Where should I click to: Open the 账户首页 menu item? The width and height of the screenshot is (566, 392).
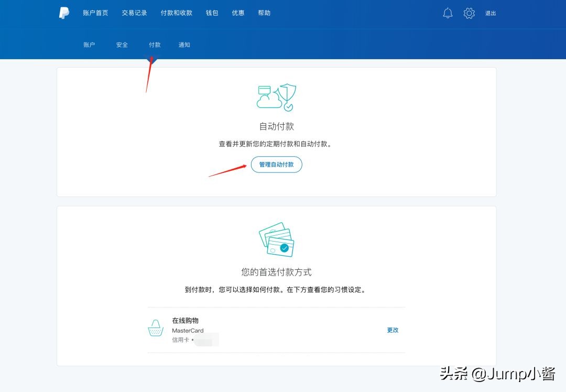95,13
